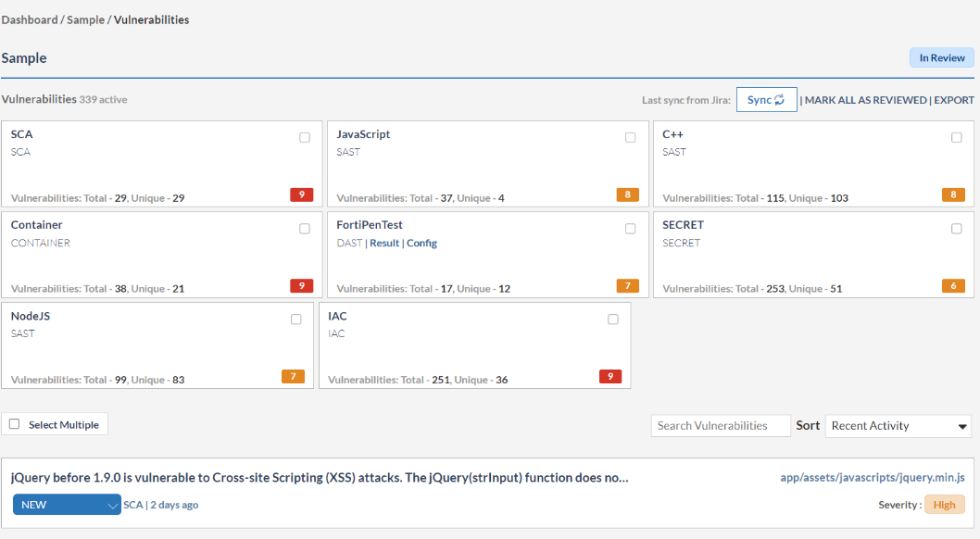Select the SCA card title
This screenshot has height=539, width=980.
click(x=22, y=134)
